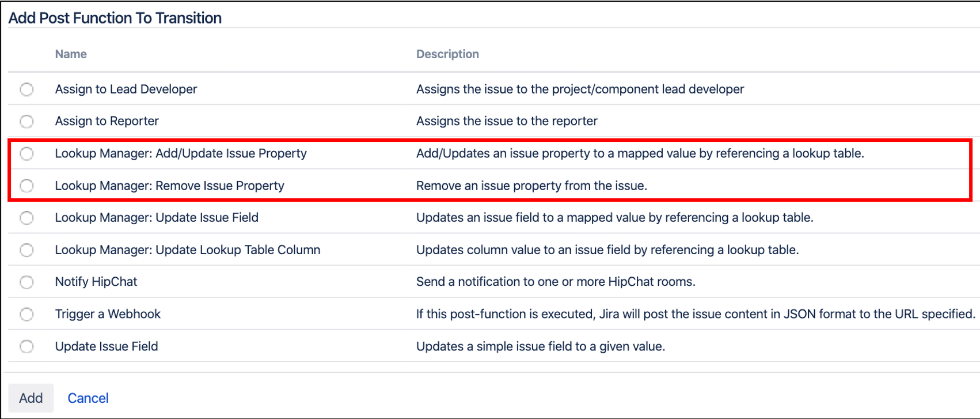Select Lookup Manager: Update Issue Field radio
The width and height of the screenshot is (980, 419).
(x=26, y=218)
